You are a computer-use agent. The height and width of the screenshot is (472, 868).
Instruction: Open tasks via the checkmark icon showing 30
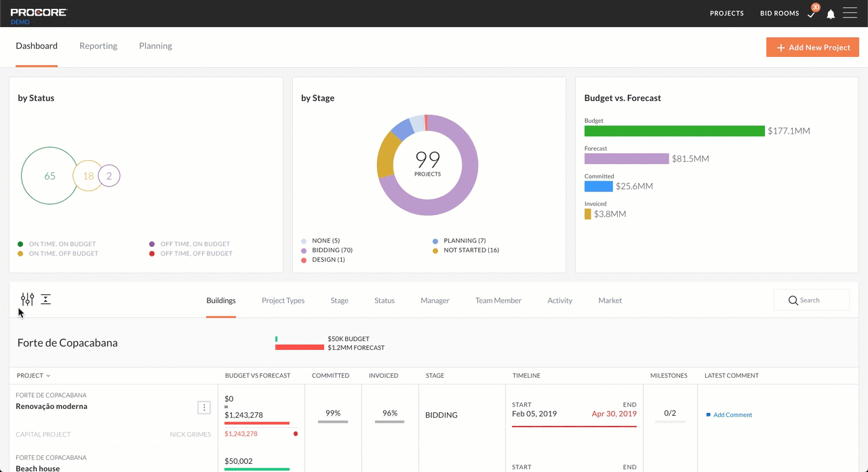tap(811, 14)
